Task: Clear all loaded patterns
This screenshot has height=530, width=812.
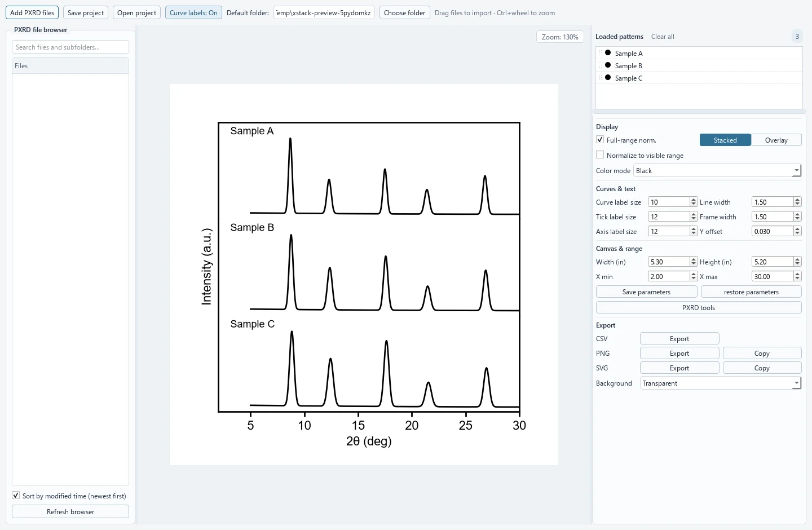Action: [663, 37]
